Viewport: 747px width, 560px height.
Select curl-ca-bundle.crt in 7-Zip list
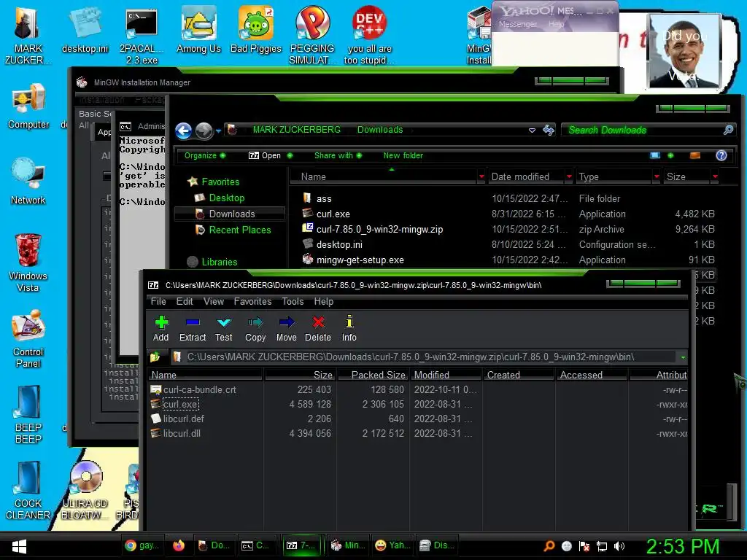pyautogui.click(x=200, y=389)
